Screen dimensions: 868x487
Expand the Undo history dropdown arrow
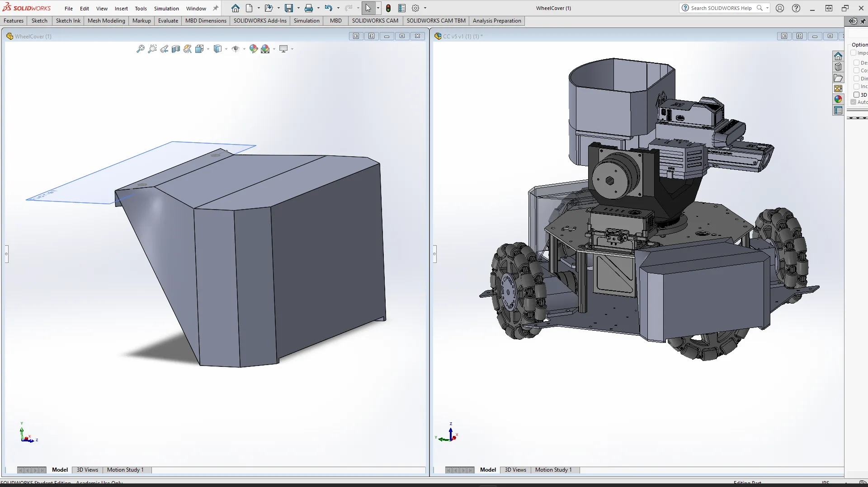(338, 8)
